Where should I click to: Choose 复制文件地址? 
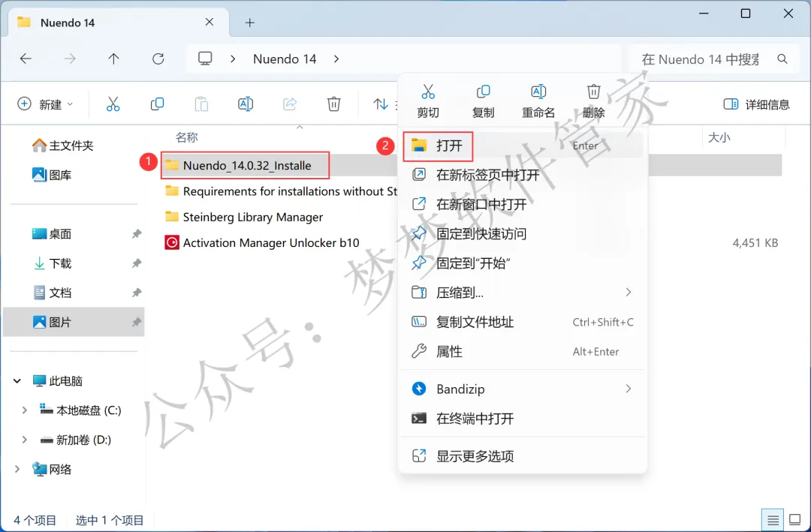(523, 322)
